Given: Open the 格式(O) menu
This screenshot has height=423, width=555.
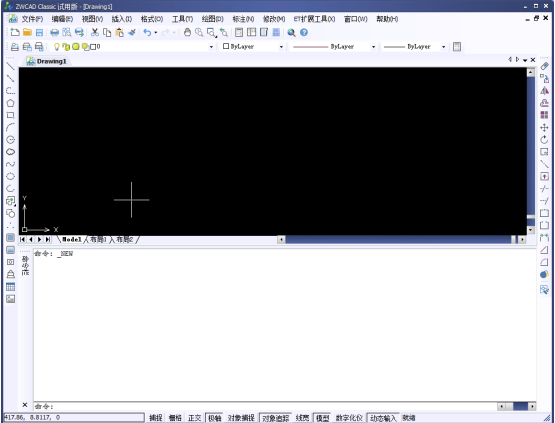Looking at the screenshot, I should point(152,19).
